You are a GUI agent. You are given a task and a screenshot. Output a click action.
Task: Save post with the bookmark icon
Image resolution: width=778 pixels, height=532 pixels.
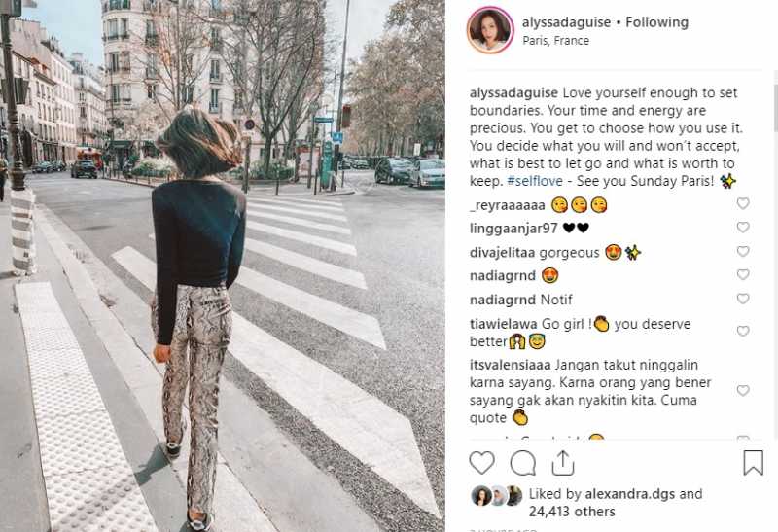753,463
